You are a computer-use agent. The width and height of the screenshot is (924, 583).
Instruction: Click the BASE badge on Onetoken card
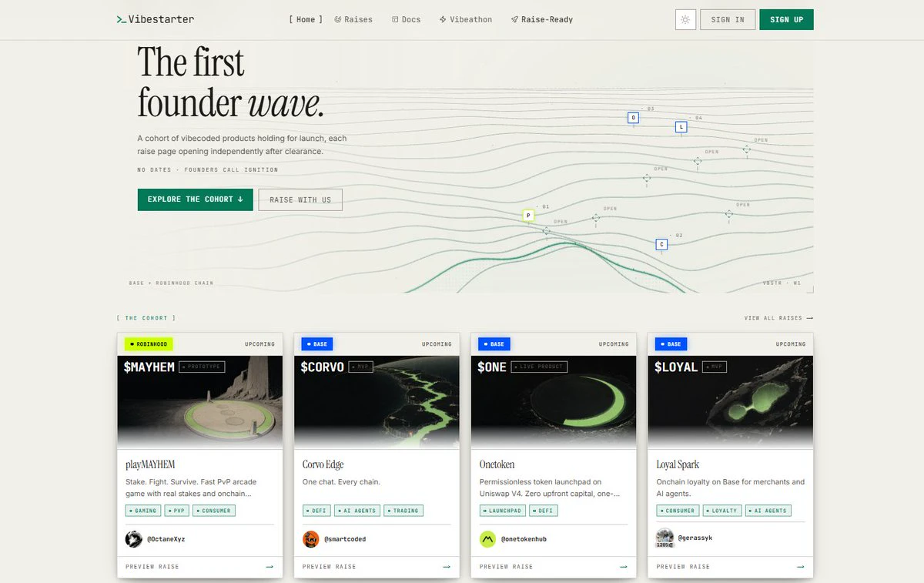494,344
